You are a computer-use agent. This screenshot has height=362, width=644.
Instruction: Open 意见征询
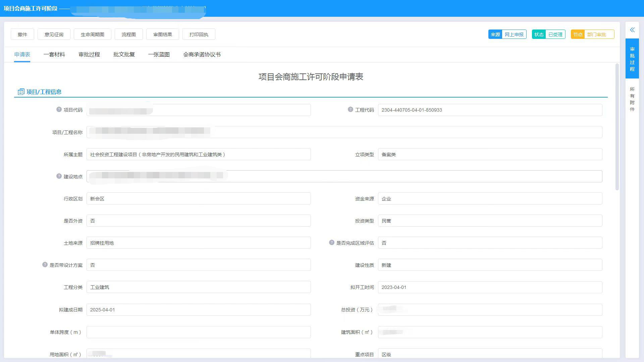(54, 34)
